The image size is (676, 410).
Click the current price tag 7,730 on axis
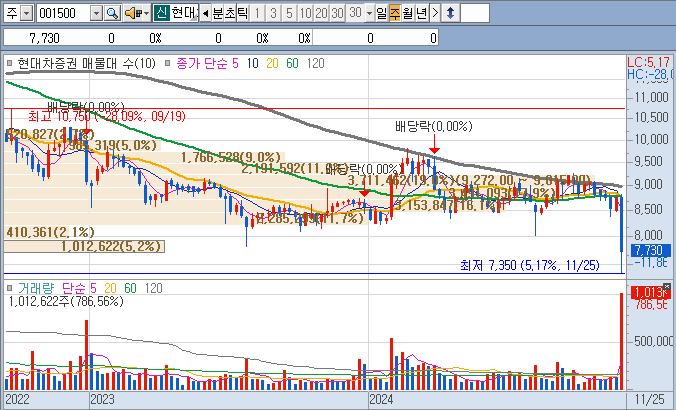point(651,250)
